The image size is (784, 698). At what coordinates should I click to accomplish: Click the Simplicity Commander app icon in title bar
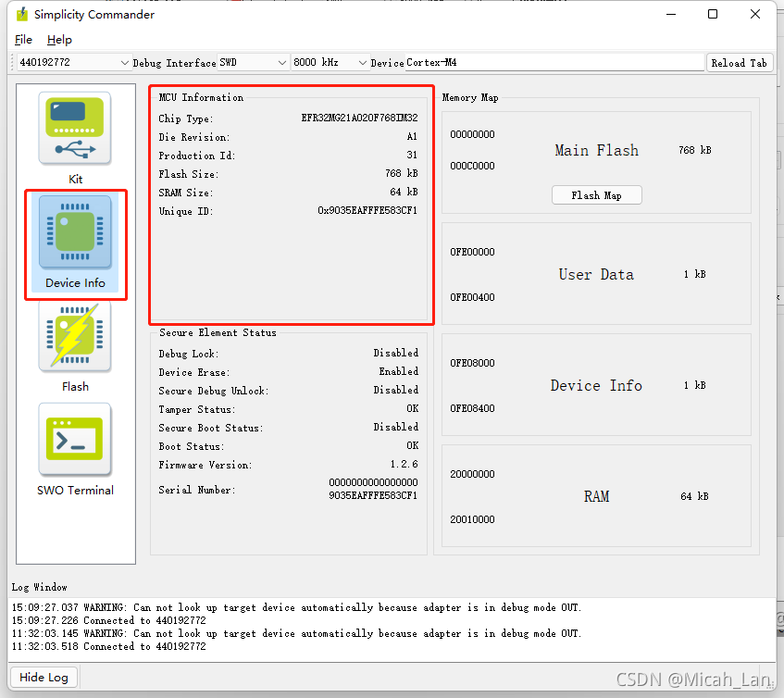[x=22, y=15]
